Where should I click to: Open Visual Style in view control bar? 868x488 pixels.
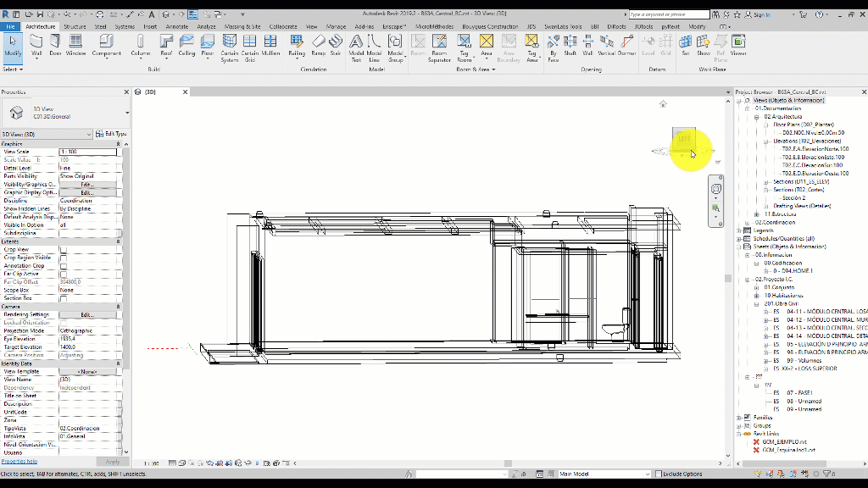coord(181,463)
